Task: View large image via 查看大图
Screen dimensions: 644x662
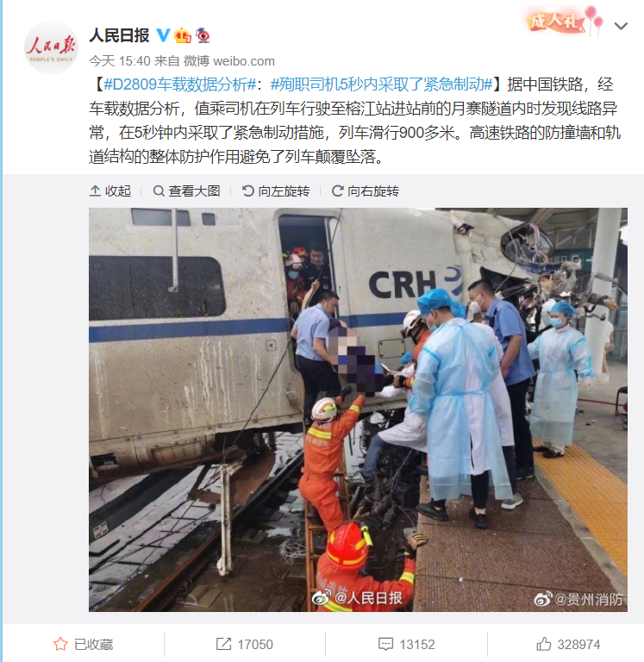Action: (186, 191)
